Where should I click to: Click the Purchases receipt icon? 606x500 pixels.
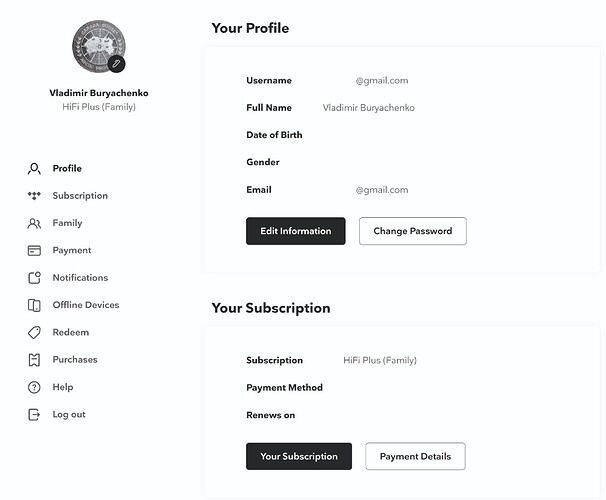pos(34,360)
